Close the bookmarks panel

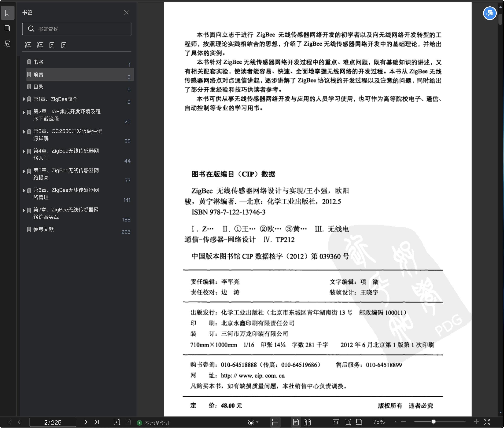tap(126, 12)
